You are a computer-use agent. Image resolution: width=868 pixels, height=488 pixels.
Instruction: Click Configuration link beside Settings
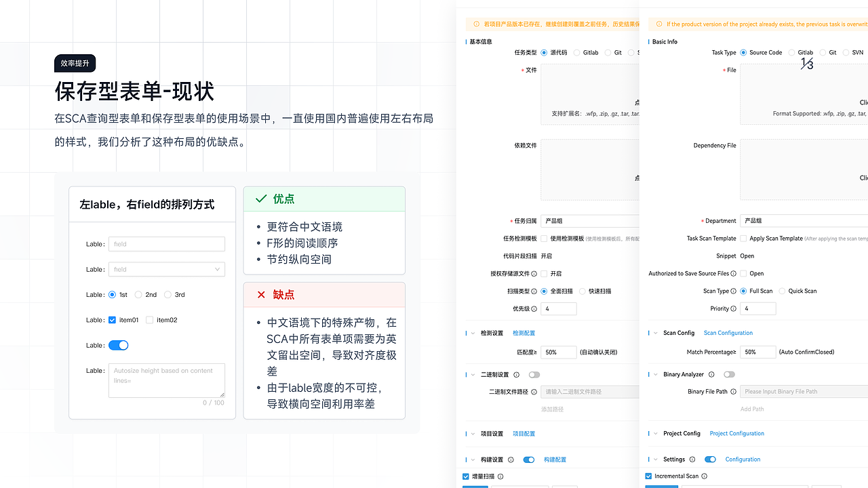(743, 460)
